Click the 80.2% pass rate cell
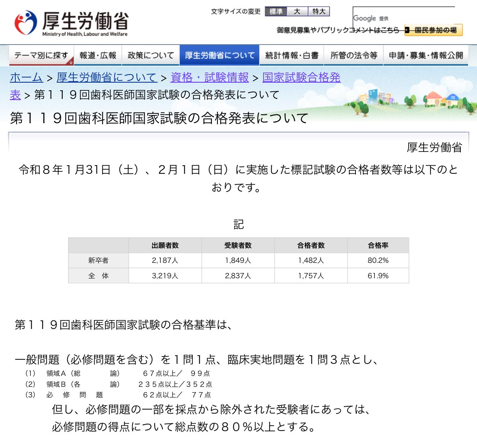Image resolution: width=477 pixels, height=448 pixels. click(378, 260)
